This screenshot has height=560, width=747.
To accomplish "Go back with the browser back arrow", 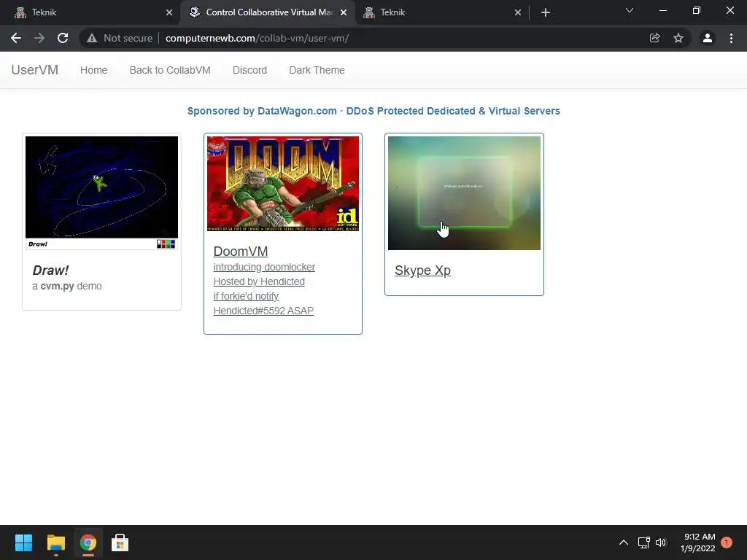I will pyautogui.click(x=16, y=38).
